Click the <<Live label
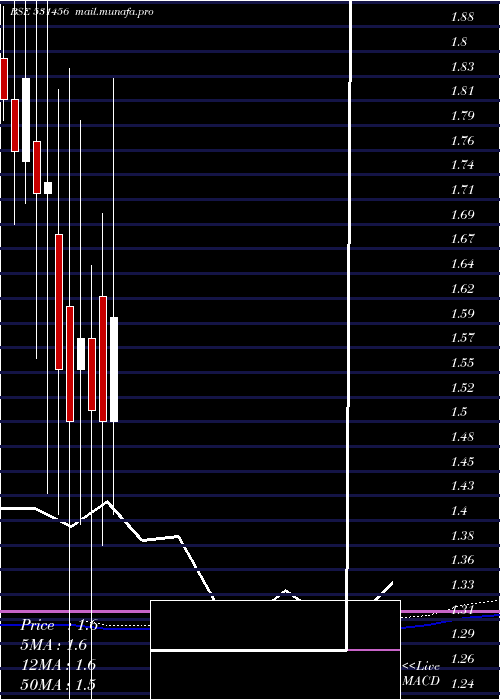The image size is (500, 700). click(421, 667)
